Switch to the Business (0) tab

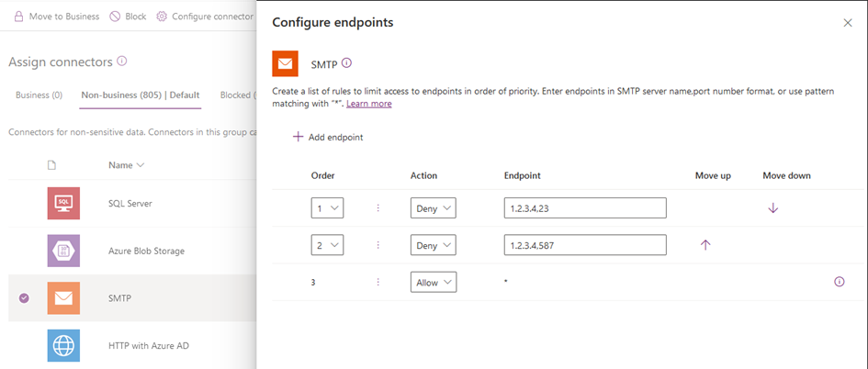pyautogui.click(x=39, y=95)
